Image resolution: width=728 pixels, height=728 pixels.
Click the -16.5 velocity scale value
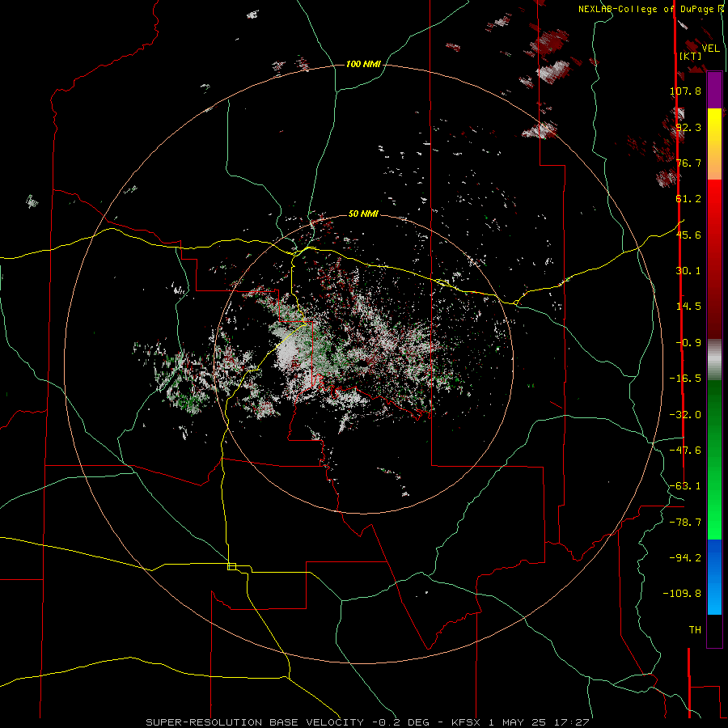tap(685, 379)
